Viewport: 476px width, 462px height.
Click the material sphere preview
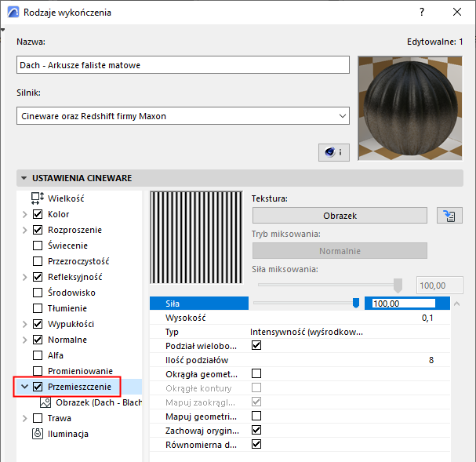tap(410, 108)
